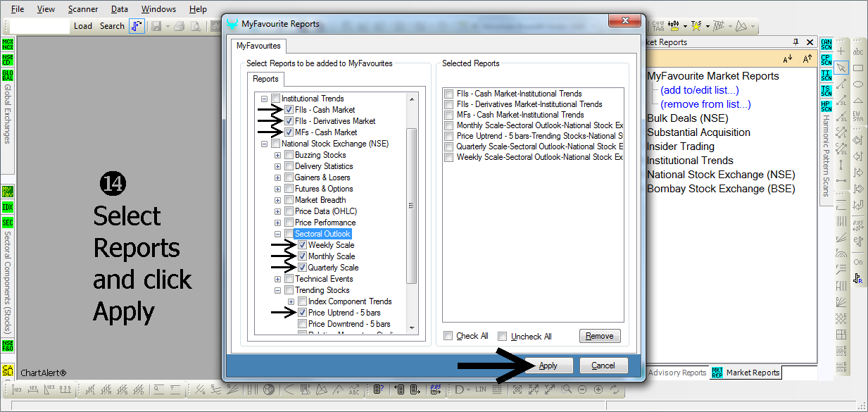Select the ellipse drawing tool

pos(858,84)
